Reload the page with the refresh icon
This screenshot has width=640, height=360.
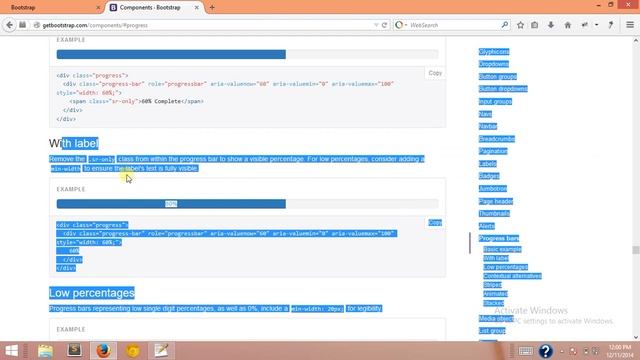pos(384,25)
